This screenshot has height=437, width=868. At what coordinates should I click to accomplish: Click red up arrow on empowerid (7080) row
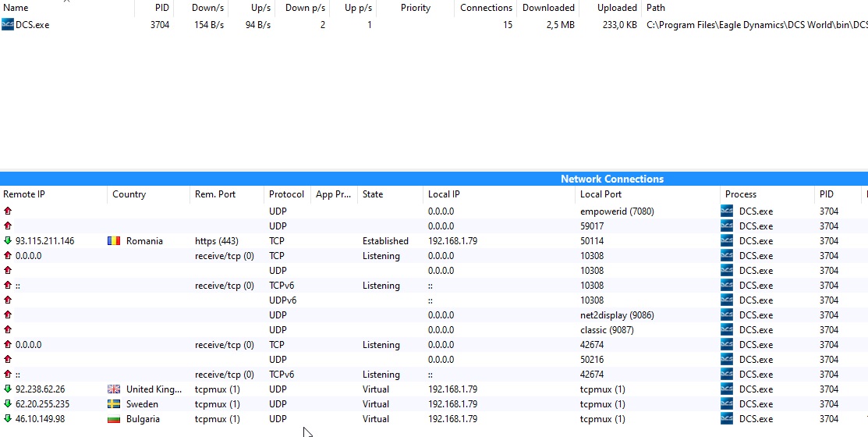click(8, 211)
